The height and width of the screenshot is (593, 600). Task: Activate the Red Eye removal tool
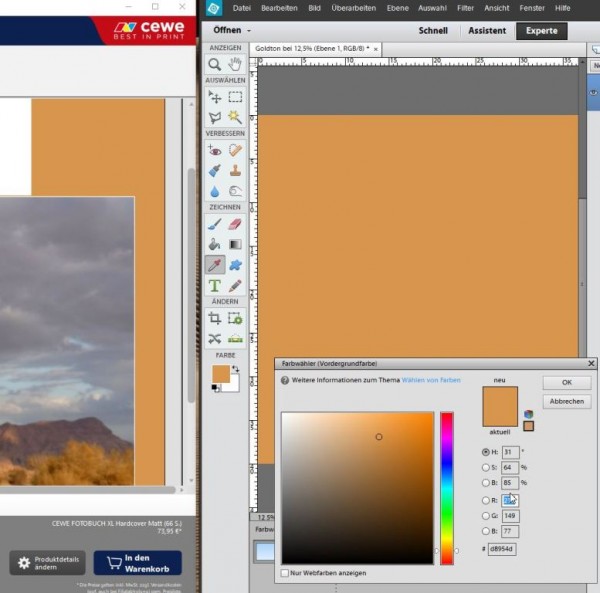[x=215, y=150]
